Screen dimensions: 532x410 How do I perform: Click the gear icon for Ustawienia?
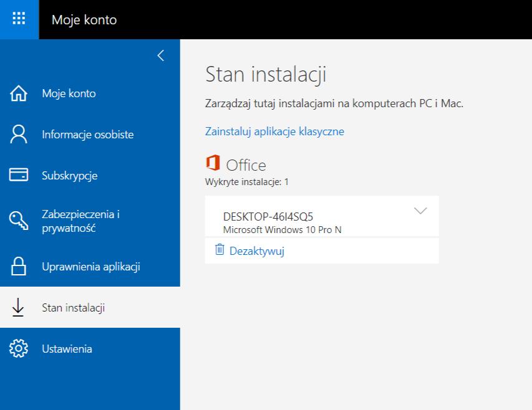click(19, 348)
